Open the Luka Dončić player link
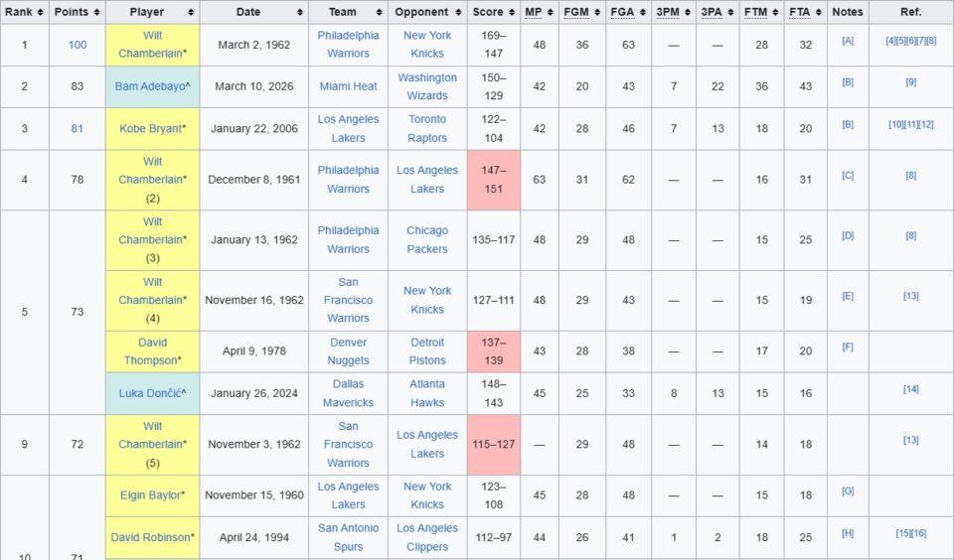The image size is (954, 560). click(150, 393)
